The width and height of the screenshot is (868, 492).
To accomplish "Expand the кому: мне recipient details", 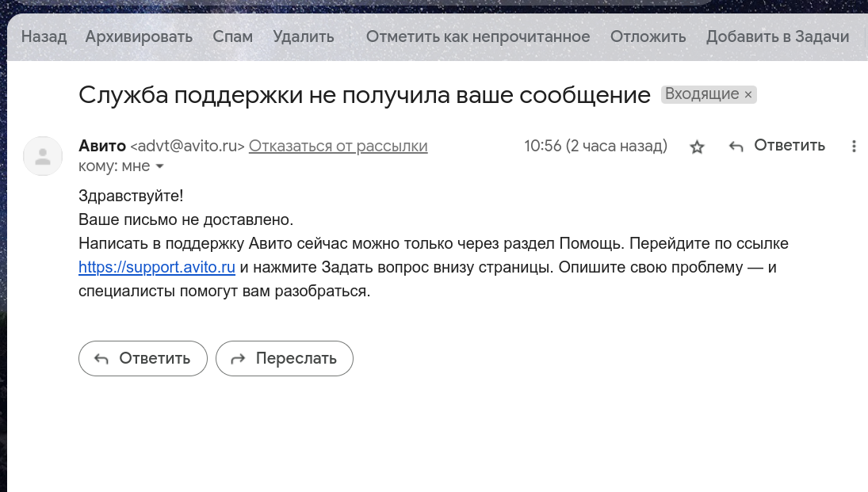I will click(x=159, y=166).
